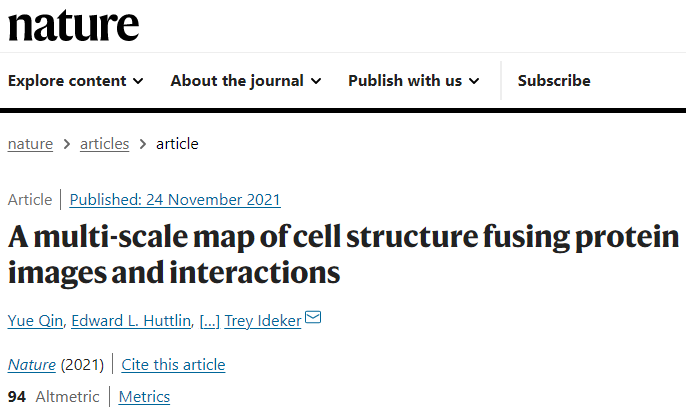Click the Nature logo
Image resolution: width=686 pixels, height=412 pixels.
click(x=73, y=24)
